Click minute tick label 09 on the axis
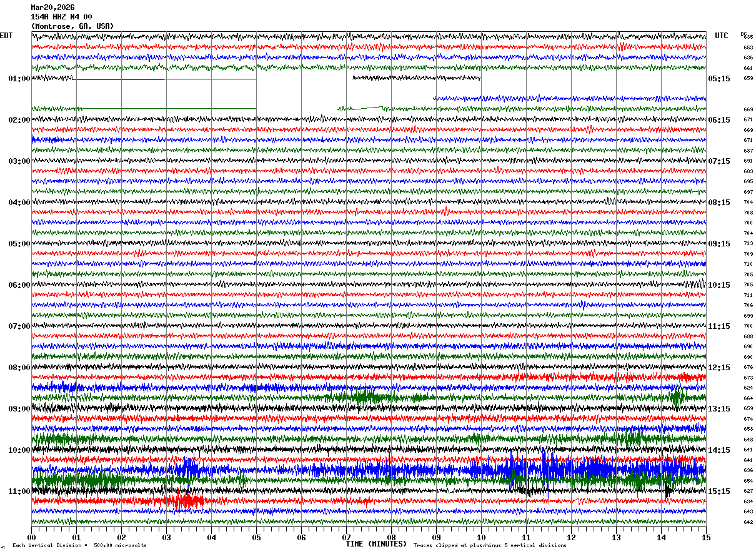Image resolution: width=756 pixels, height=554 pixels. point(436,537)
